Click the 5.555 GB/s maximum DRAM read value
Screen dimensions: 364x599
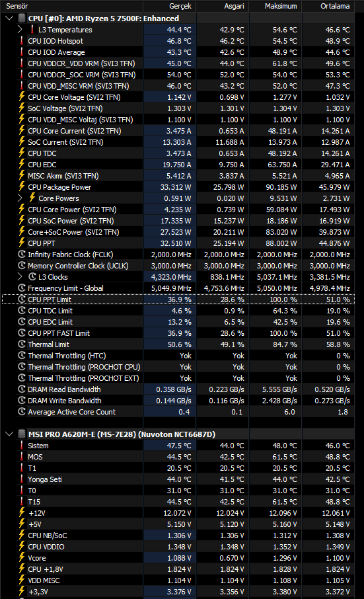tap(279, 389)
